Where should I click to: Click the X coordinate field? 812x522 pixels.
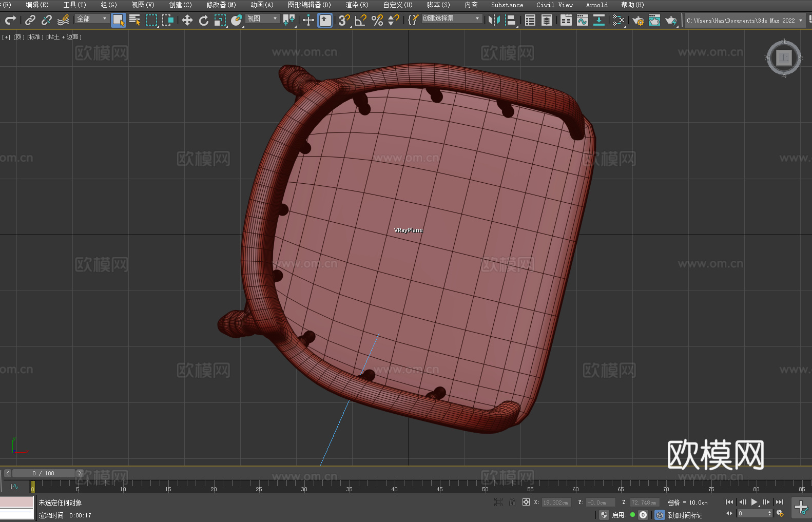[556, 502]
